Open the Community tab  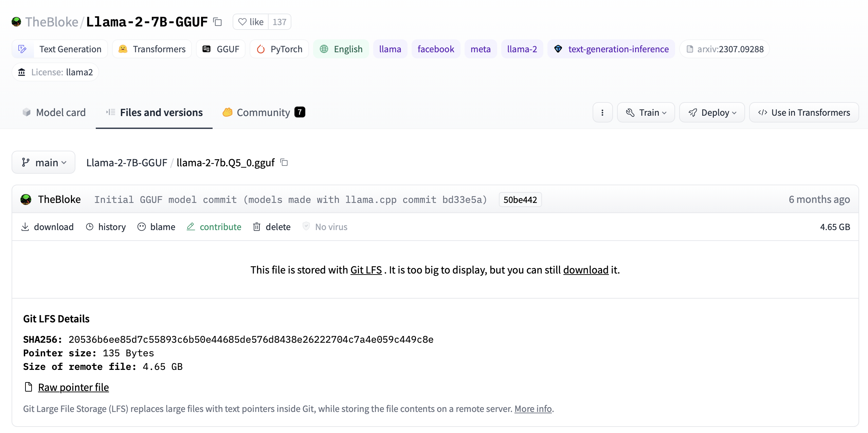[x=264, y=112]
